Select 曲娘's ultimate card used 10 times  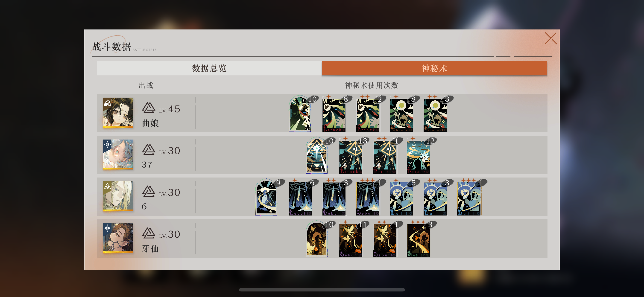(300, 114)
